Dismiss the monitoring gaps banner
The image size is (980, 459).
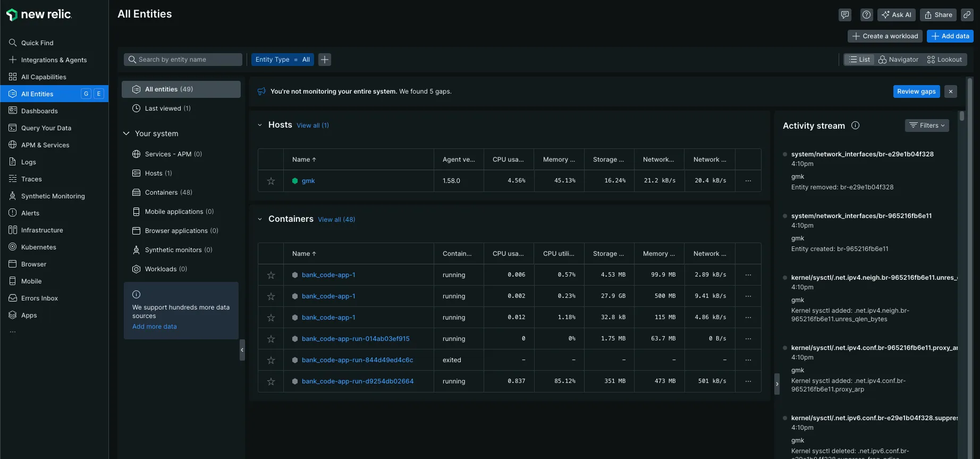(x=951, y=91)
